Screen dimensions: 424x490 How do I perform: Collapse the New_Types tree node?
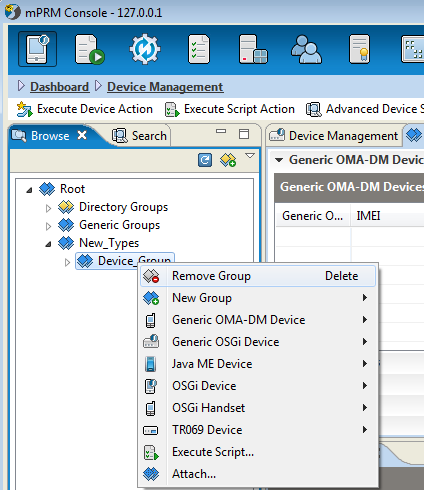pyautogui.click(x=49, y=244)
